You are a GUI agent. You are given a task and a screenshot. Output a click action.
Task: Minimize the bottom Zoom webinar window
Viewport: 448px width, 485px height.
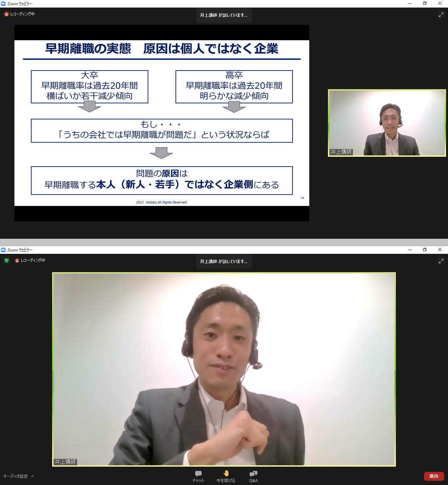(410, 250)
